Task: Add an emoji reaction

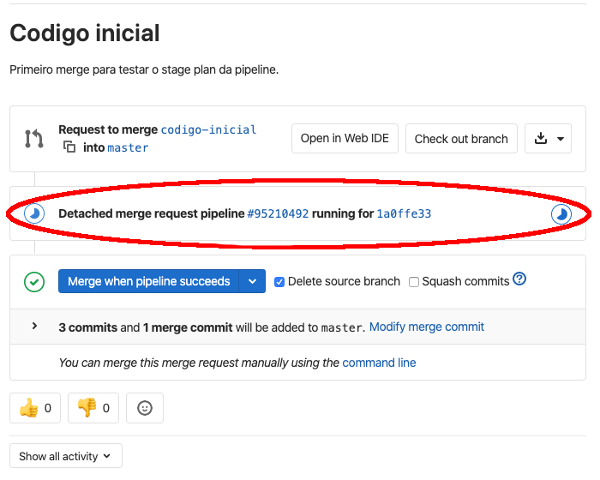Action: click(145, 408)
